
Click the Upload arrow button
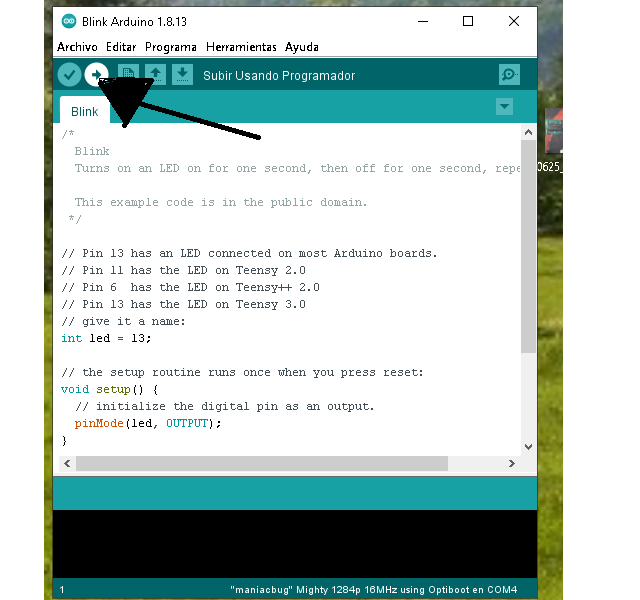(97, 74)
